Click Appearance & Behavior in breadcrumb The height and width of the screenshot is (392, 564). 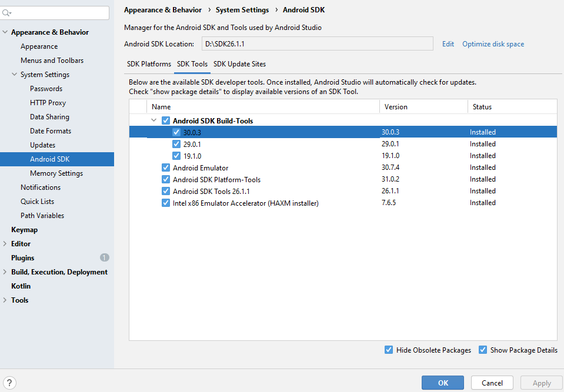[162, 10]
